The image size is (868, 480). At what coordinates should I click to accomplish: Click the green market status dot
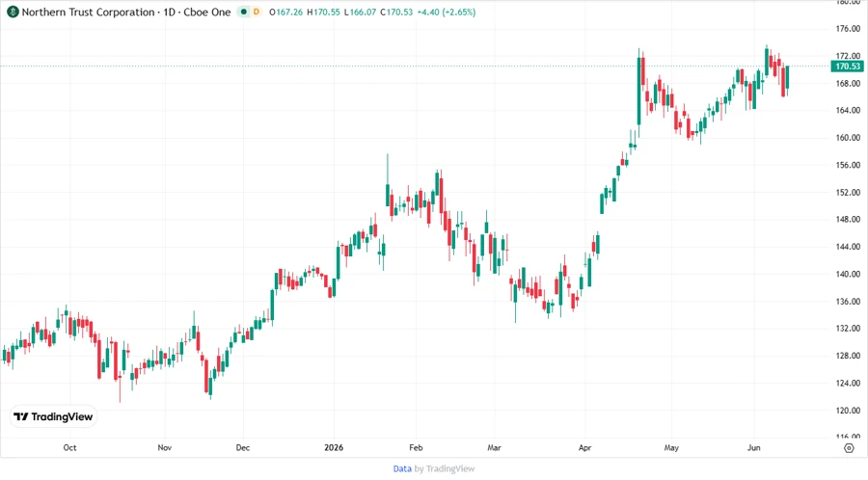coord(243,12)
